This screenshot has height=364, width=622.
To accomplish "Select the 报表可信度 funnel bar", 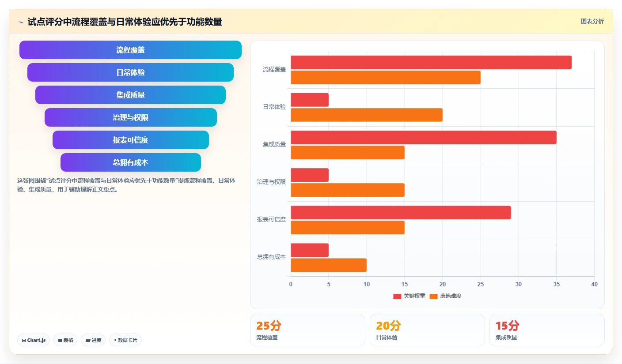I will coord(130,140).
